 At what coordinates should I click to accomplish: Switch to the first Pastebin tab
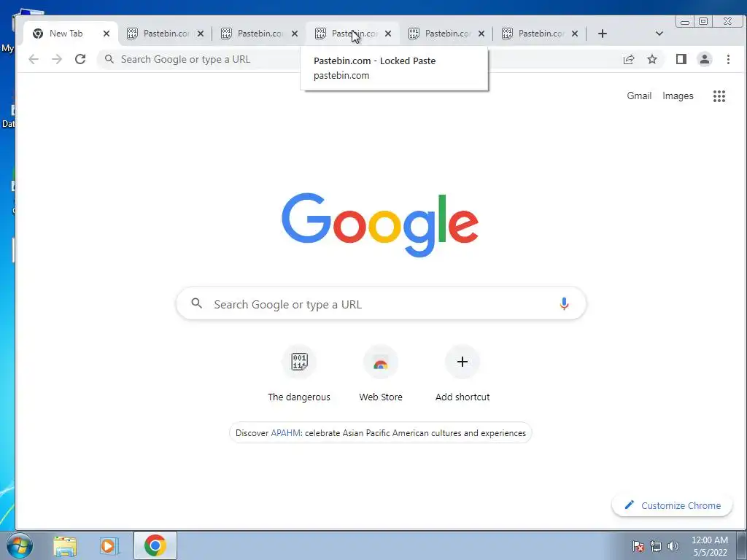tap(166, 34)
